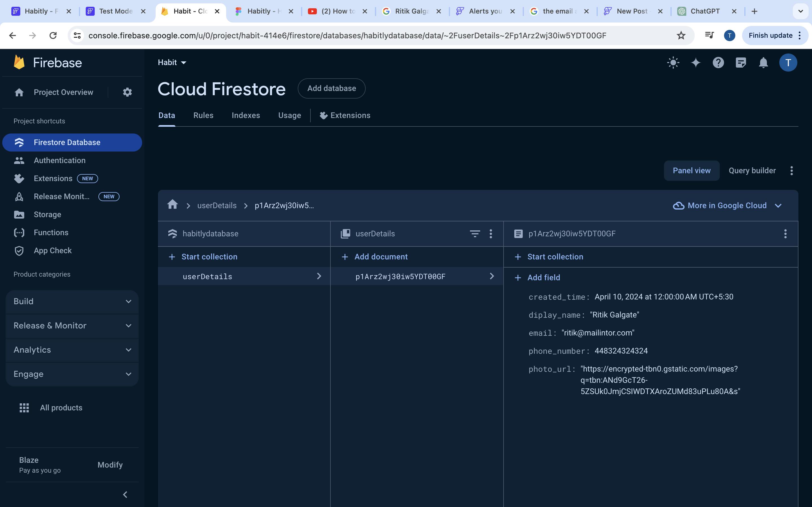Screen dimensions: 812x507
Task: Open the Indexes tab
Action: point(246,115)
